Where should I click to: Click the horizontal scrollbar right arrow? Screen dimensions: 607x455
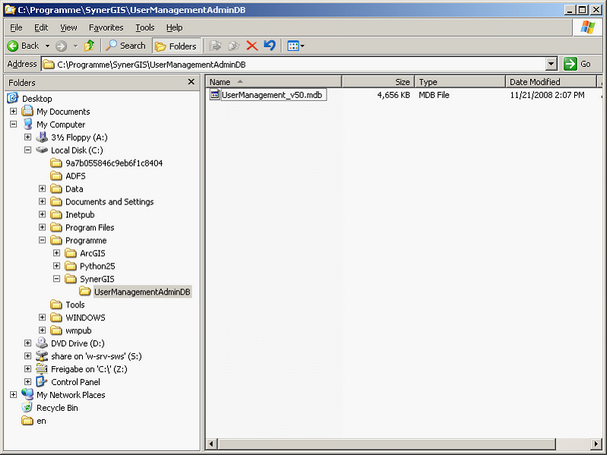(596, 443)
